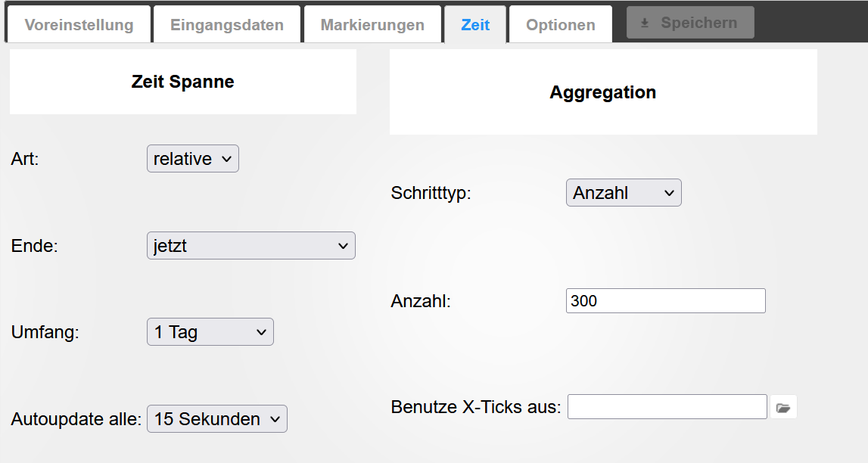This screenshot has width=868, height=463.
Task: Open the Autoupdate alle 15 Sekunden dropdown
Action: (217, 419)
